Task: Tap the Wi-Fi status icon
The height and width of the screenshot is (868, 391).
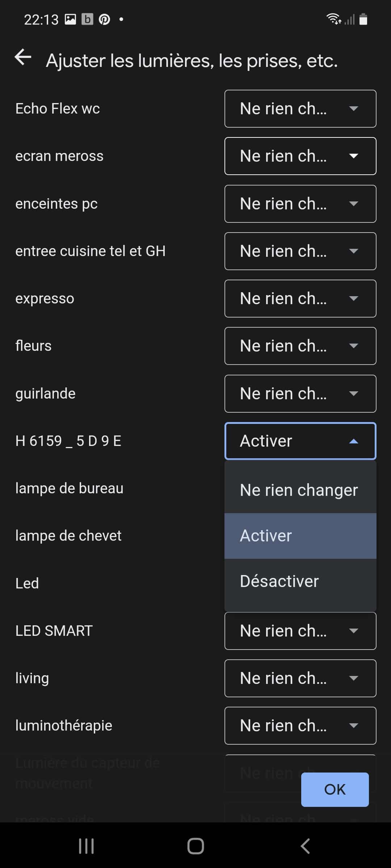Action: pos(333,19)
